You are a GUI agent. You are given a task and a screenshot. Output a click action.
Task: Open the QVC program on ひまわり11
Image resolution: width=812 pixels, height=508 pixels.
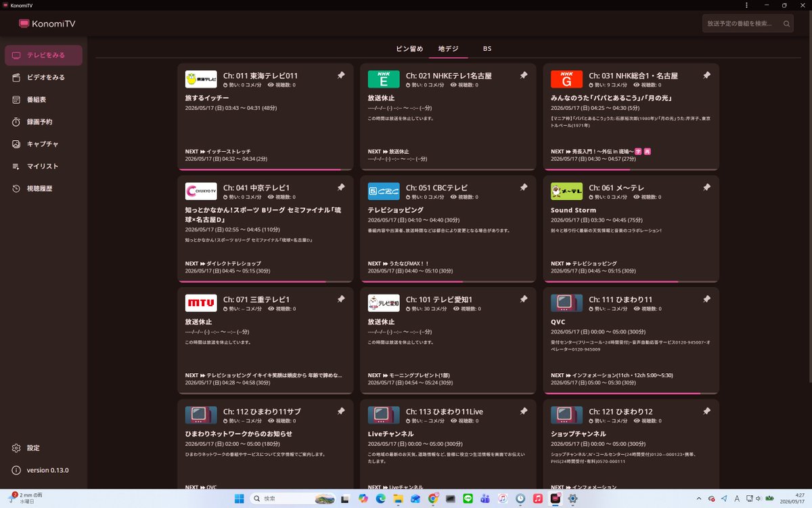pyautogui.click(x=558, y=322)
